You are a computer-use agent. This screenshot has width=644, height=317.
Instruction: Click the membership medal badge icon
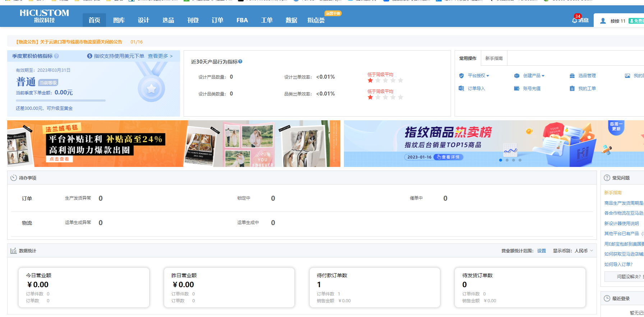click(152, 82)
